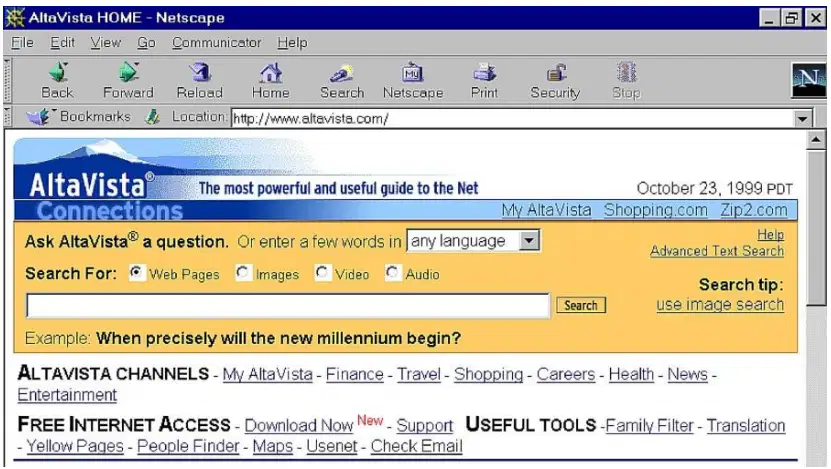Open the Usenet link
This screenshot has height=469, width=831.
click(x=332, y=446)
